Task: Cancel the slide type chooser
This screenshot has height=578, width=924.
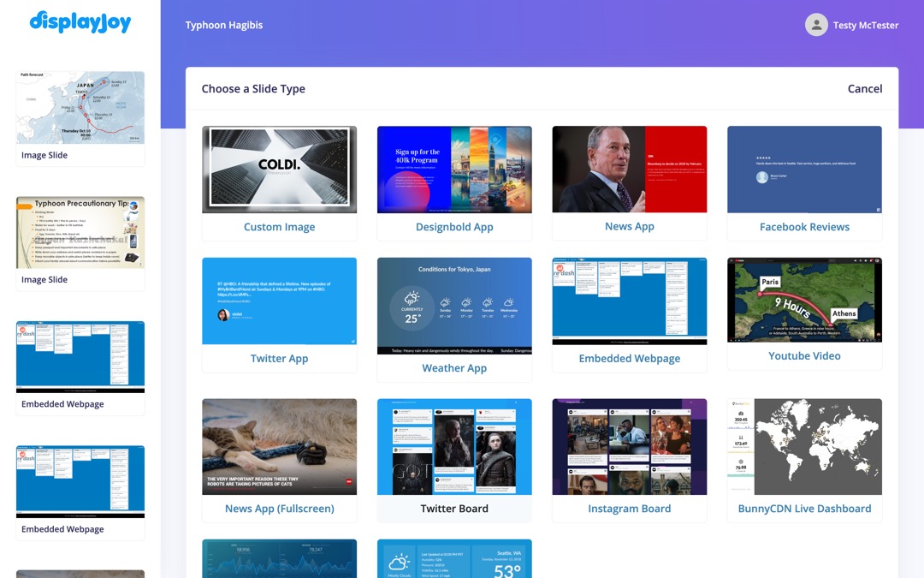Action: pyautogui.click(x=864, y=88)
